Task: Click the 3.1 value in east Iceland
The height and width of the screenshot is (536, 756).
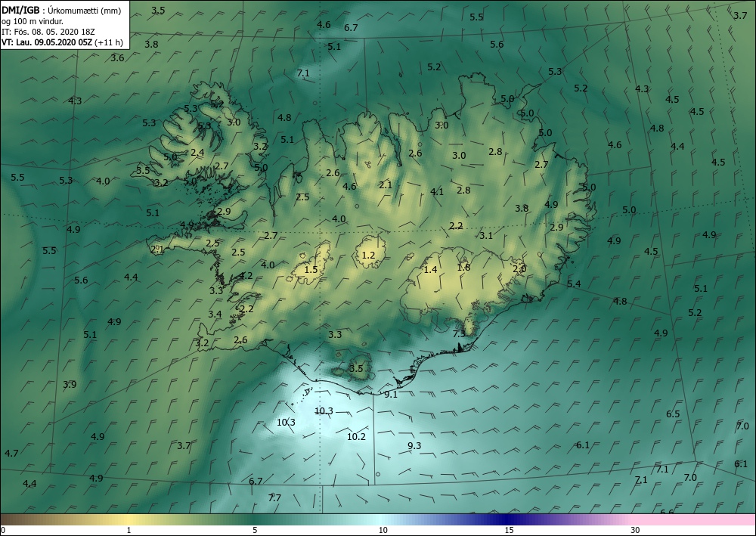Action: click(x=486, y=236)
